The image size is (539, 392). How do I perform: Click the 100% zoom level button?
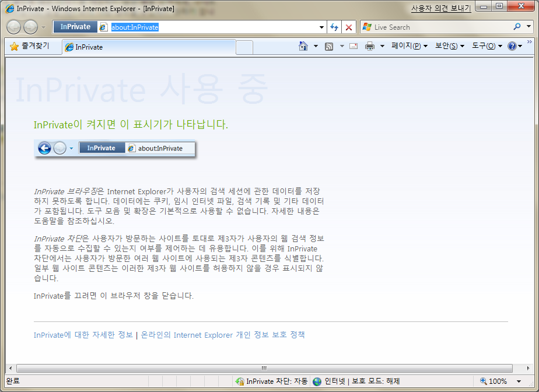494,381
